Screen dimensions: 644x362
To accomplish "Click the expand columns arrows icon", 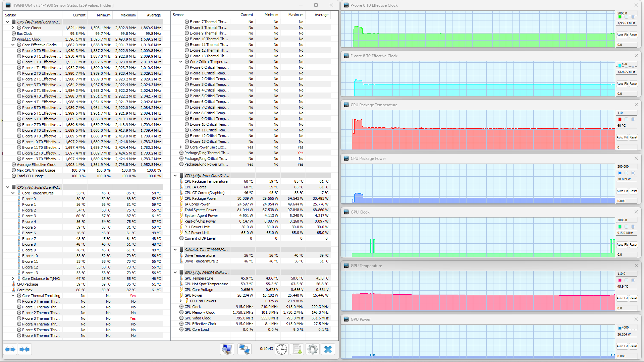I will [x=10, y=349].
